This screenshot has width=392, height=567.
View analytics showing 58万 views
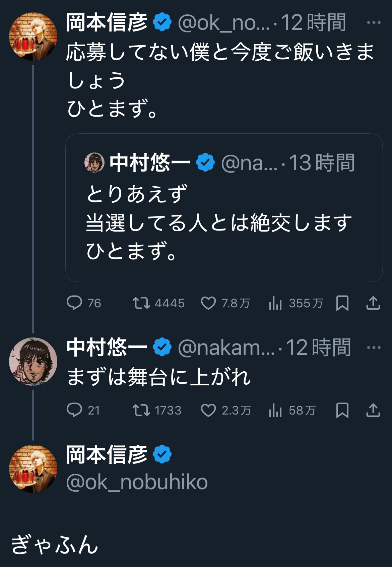click(275, 410)
